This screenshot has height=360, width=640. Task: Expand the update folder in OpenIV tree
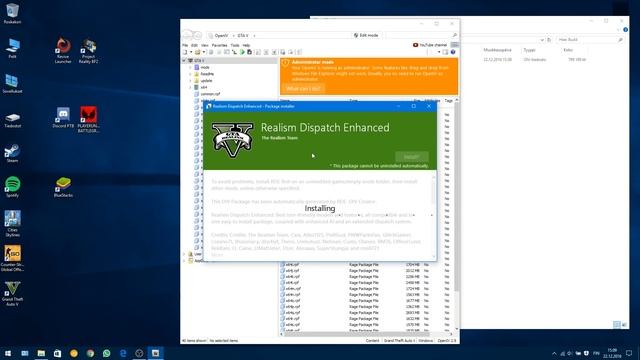coord(190,81)
